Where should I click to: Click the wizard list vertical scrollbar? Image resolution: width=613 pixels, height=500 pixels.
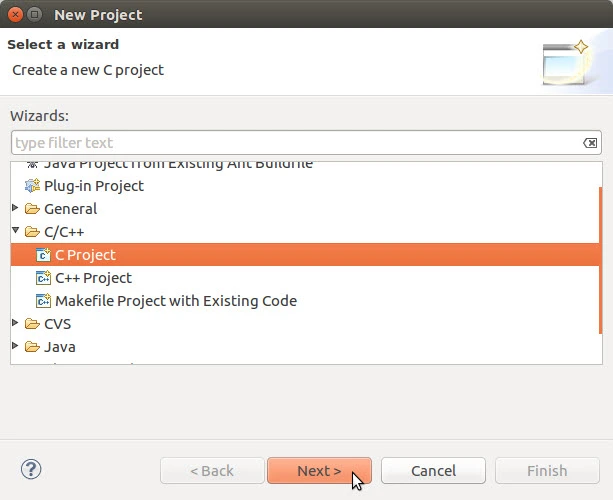[x=600, y=270]
